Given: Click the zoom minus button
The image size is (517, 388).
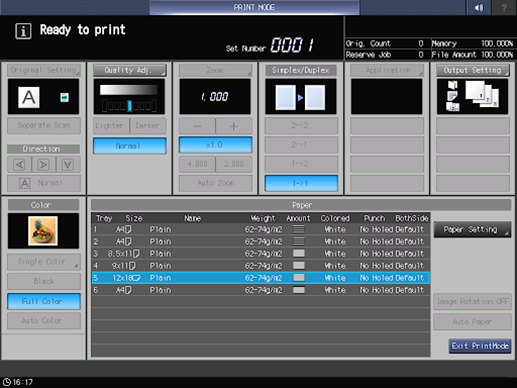Looking at the screenshot, I should [197, 126].
